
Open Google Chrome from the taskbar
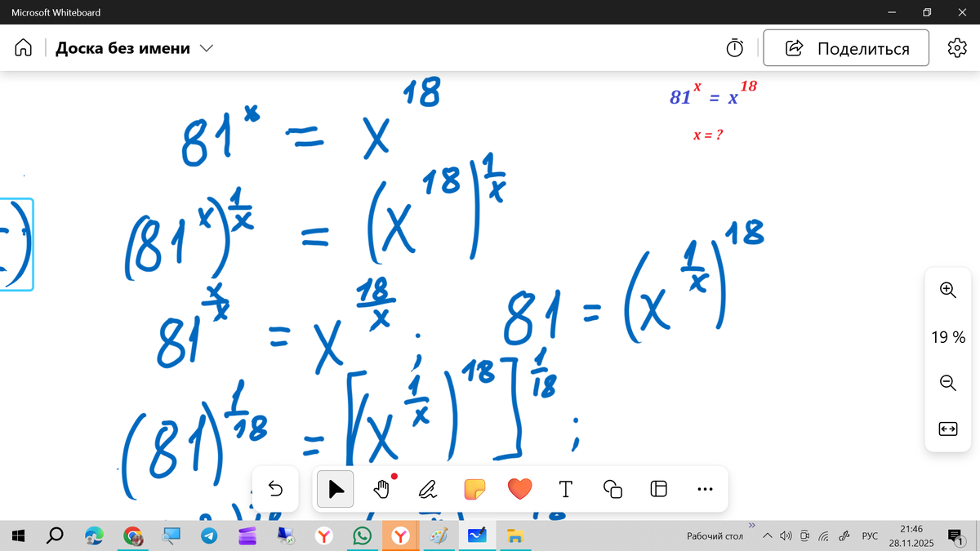(133, 535)
